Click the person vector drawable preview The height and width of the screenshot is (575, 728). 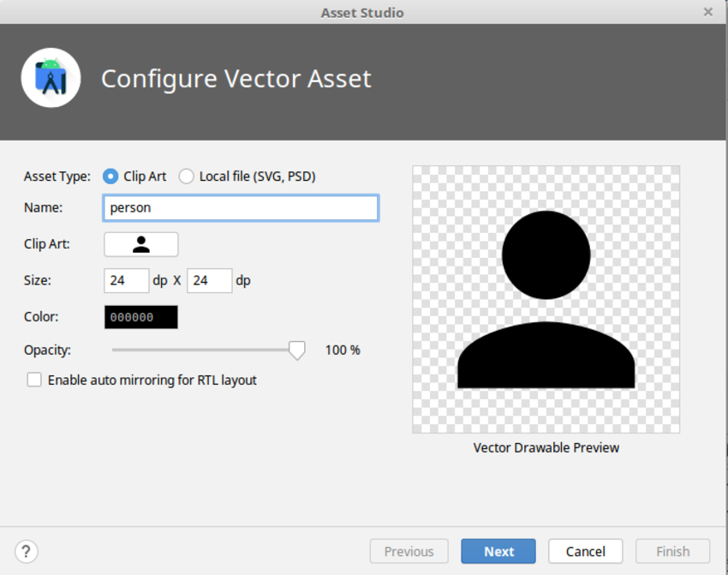(546, 300)
